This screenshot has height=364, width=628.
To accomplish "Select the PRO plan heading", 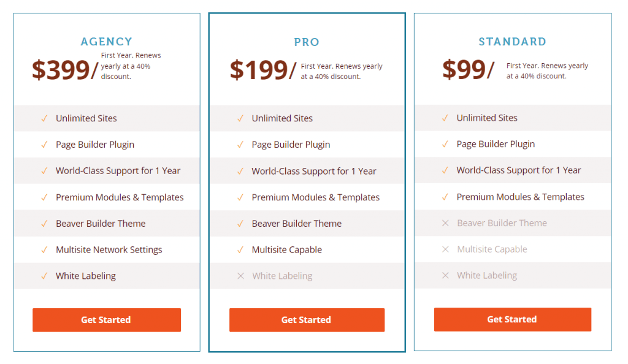I will (x=307, y=42).
